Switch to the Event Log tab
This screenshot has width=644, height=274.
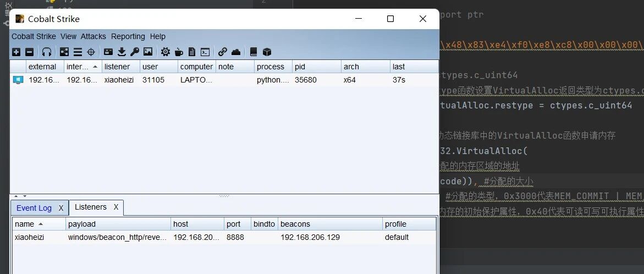click(x=34, y=208)
